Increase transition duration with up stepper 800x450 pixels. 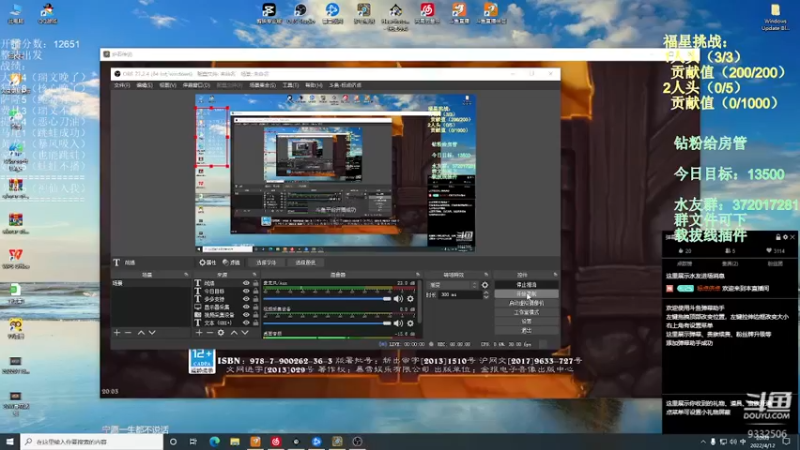pos(486,293)
